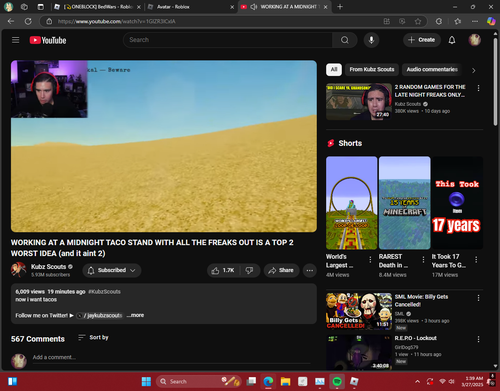Open a new browser tab
This screenshot has height=391, width=500.
click(x=340, y=7)
